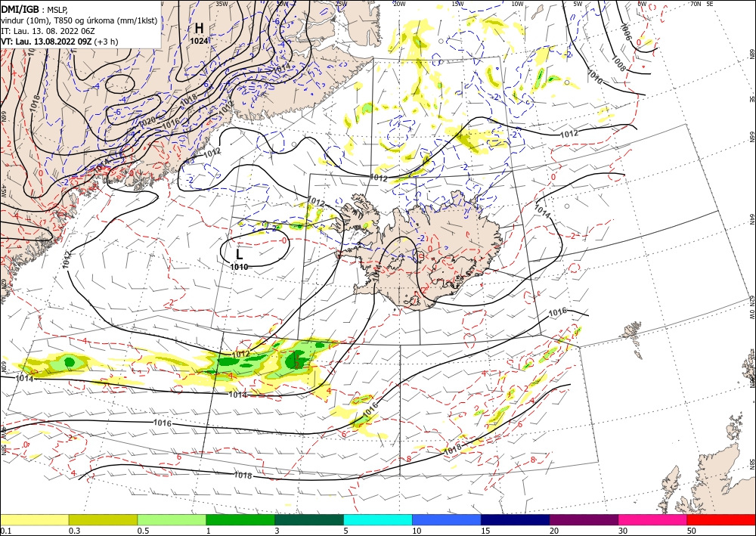Click the '1020' isobar label over Greenland
The image size is (756, 536).
pos(147,122)
